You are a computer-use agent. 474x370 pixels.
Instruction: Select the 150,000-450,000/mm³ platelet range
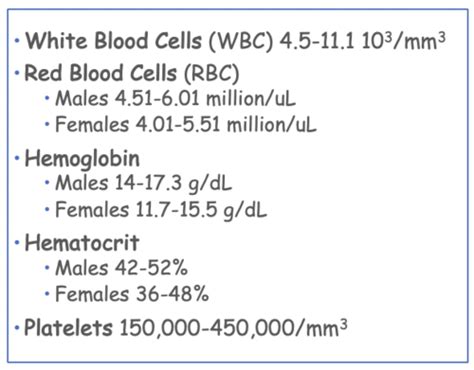point(233,328)
